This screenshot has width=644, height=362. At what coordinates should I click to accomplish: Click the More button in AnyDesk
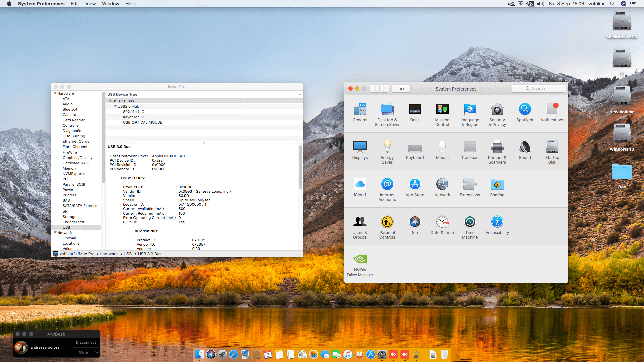point(83,352)
